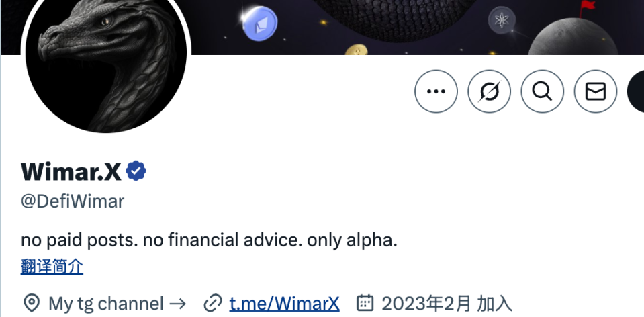The width and height of the screenshot is (644, 317).
Task: Click the 翻译简介 translate bio link
Action: (x=52, y=267)
